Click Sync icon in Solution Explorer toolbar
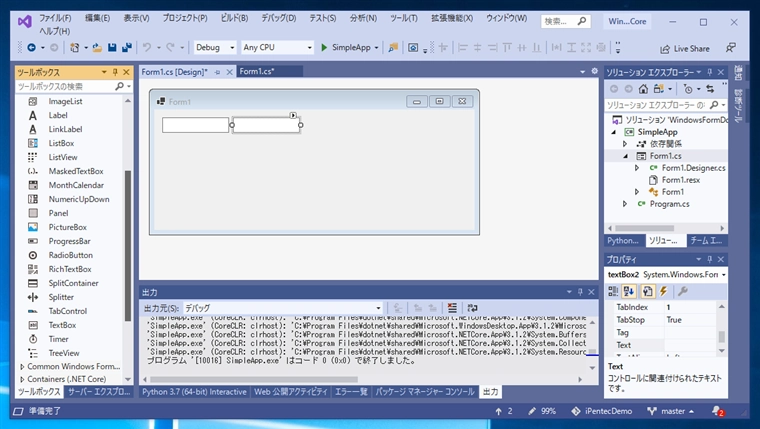The height and width of the screenshot is (429, 760). pos(710,89)
